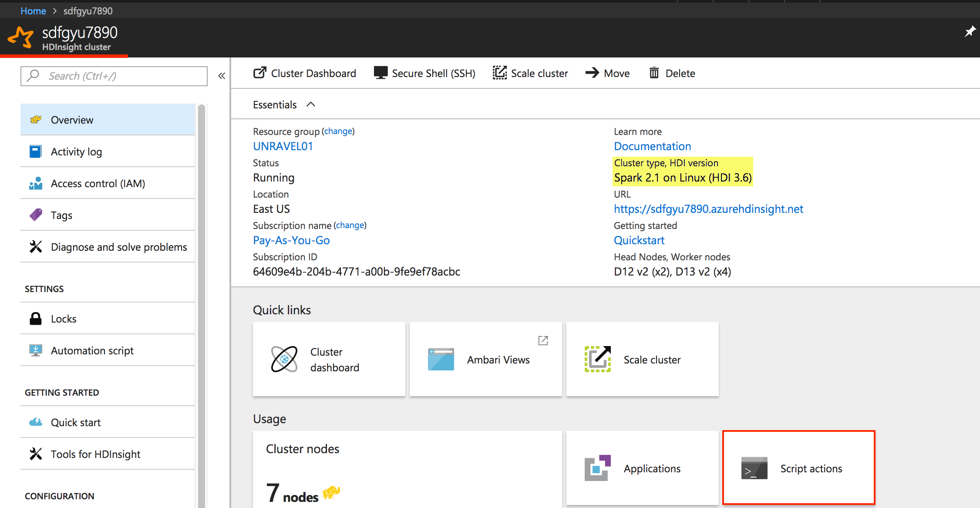Click the Automation script monitor icon
The image size is (980, 508).
[36, 350]
